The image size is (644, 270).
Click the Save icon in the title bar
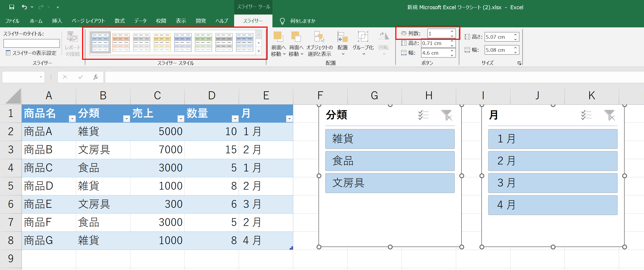11,7
